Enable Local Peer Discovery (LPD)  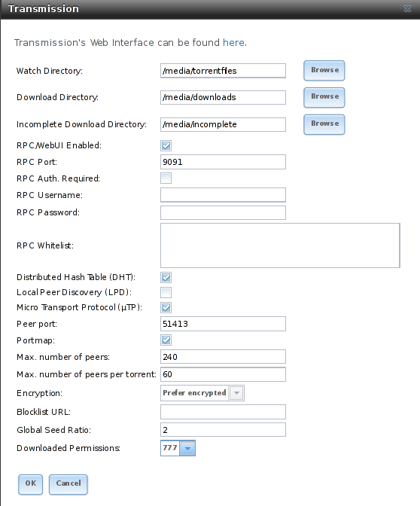pyautogui.click(x=166, y=292)
